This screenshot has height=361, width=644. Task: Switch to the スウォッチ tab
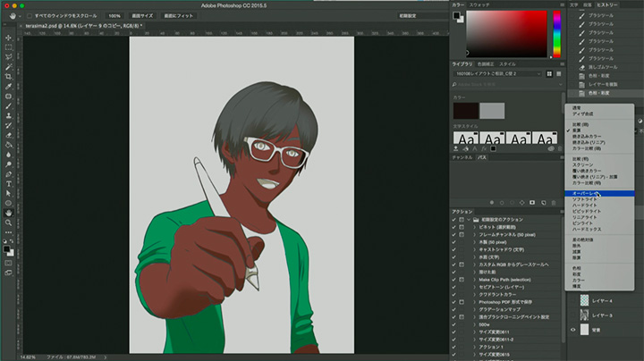(x=479, y=5)
